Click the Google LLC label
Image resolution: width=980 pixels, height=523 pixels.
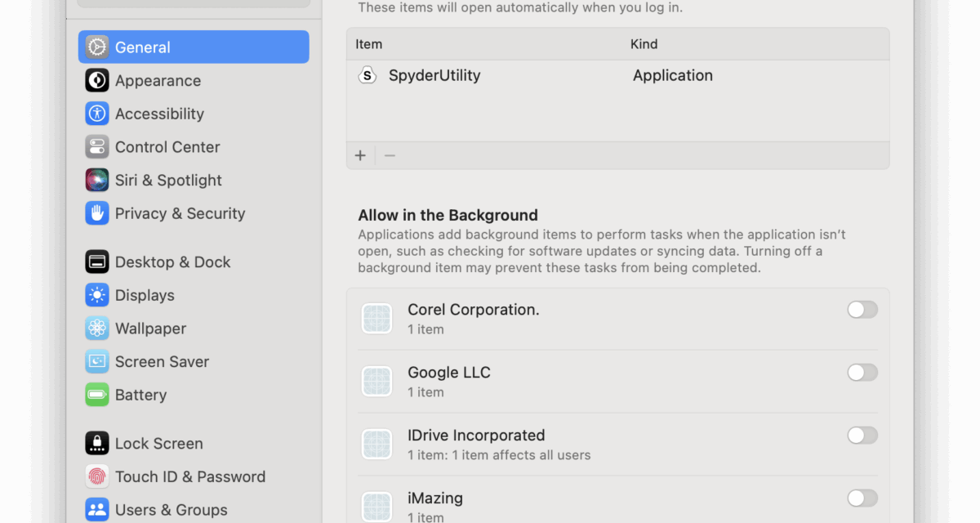tap(449, 373)
